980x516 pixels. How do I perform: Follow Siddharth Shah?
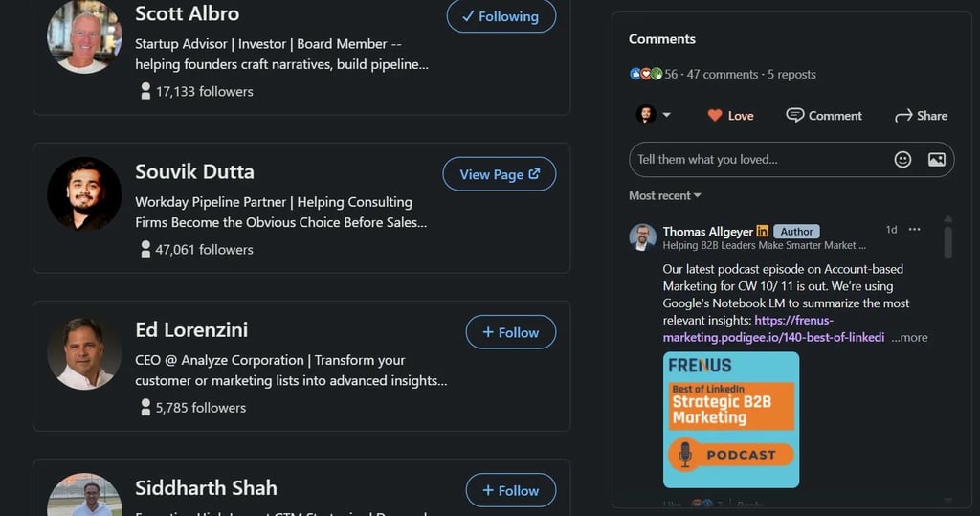click(x=510, y=490)
